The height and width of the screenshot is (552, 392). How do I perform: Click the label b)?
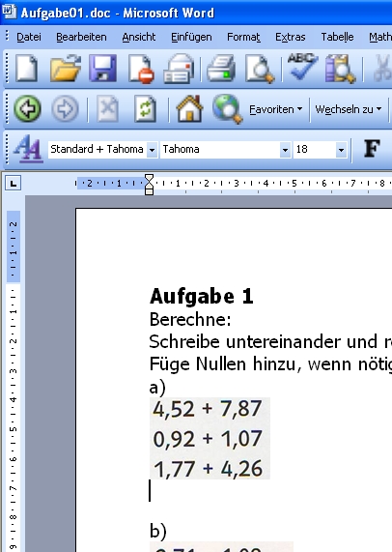[157, 531]
